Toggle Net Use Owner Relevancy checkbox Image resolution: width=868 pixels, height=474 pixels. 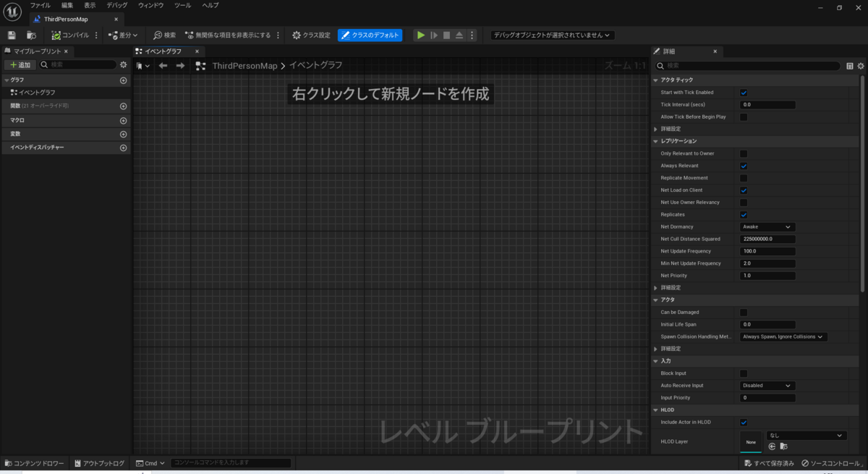coord(744,203)
